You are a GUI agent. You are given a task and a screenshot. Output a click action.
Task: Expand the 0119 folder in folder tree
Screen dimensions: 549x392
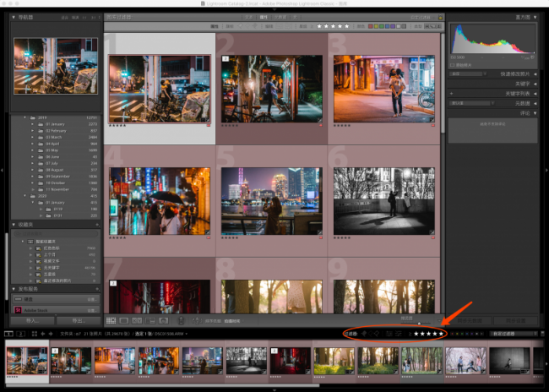(41, 210)
